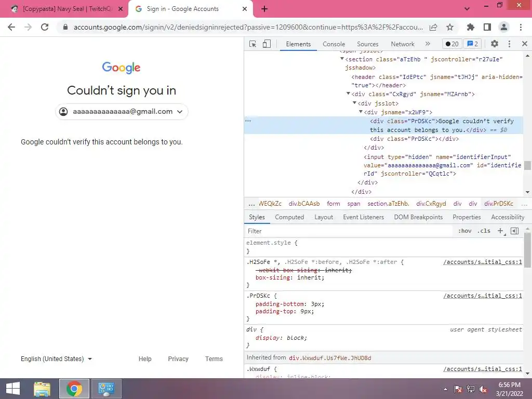The height and width of the screenshot is (399, 532).
Task: Open tab search chevron in title bar
Action: [467, 9]
